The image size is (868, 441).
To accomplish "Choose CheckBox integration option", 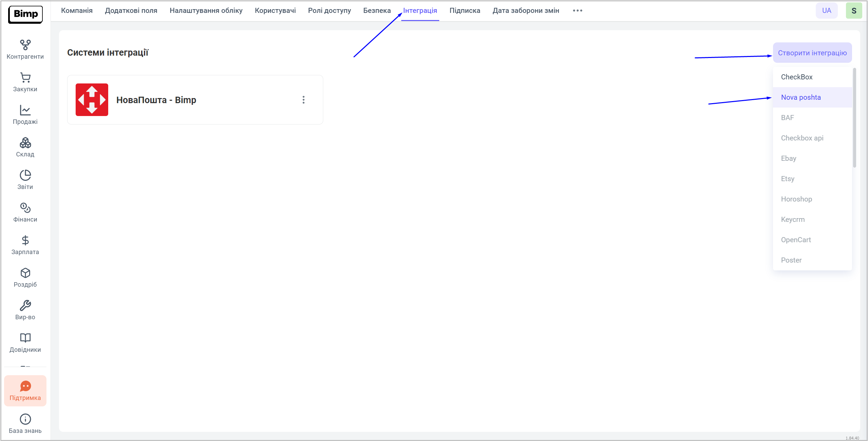I will pyautogui.click(x=797, y=77).
